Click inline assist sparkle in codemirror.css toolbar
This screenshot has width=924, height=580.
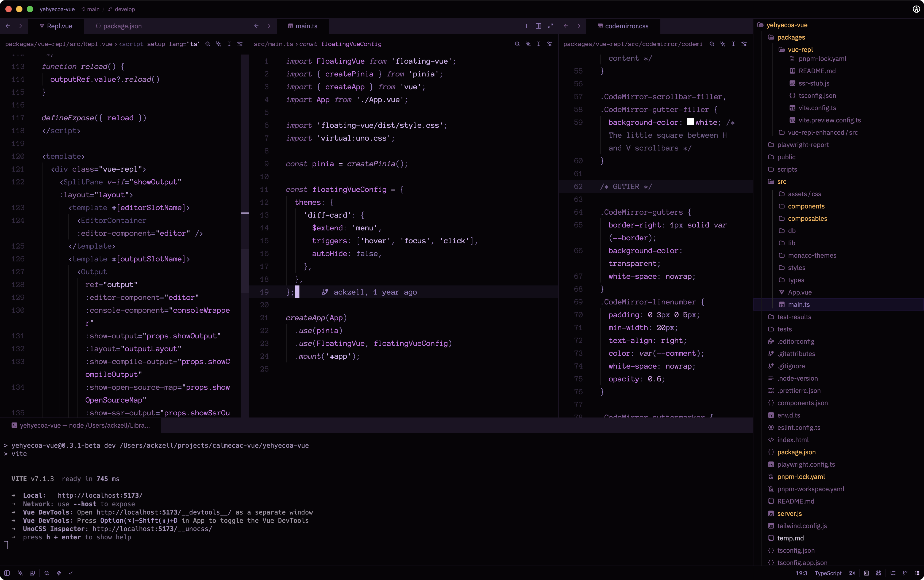coord(723,44)
